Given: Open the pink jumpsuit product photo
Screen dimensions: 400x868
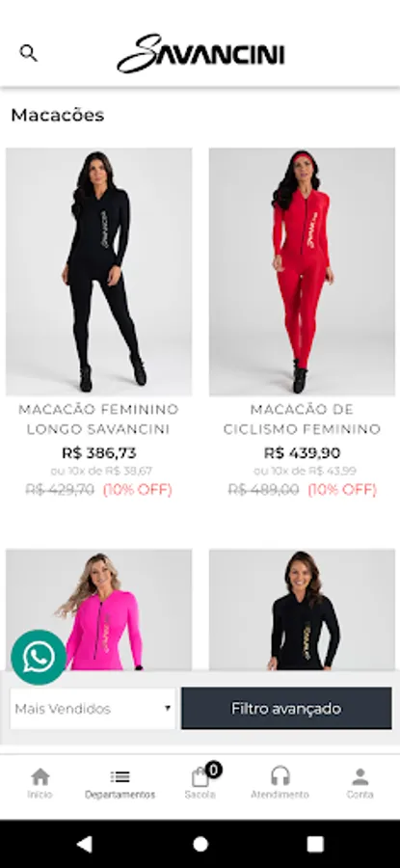Looking at the screenshot, I should point(99,609).
